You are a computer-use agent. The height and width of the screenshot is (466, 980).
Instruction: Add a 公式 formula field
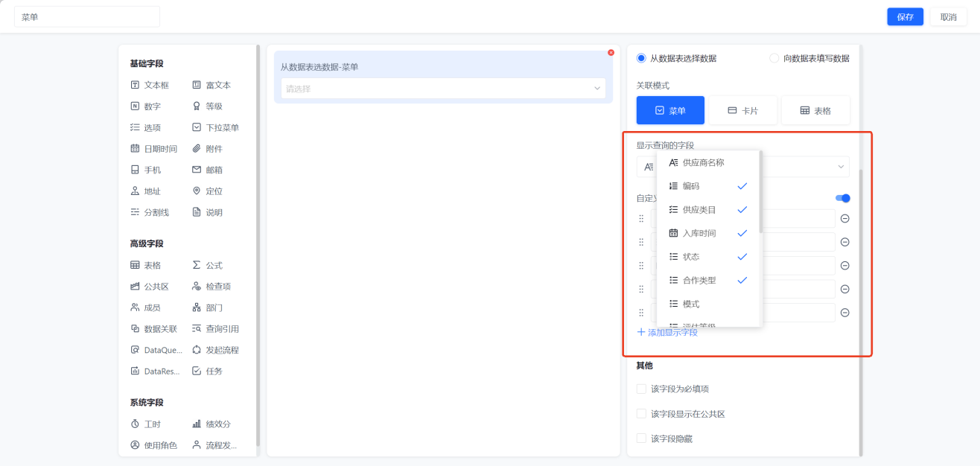[x=207, y=265]
